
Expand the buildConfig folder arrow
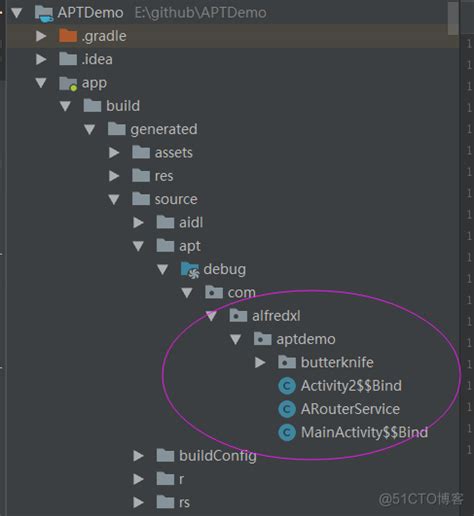pos(138,456)
